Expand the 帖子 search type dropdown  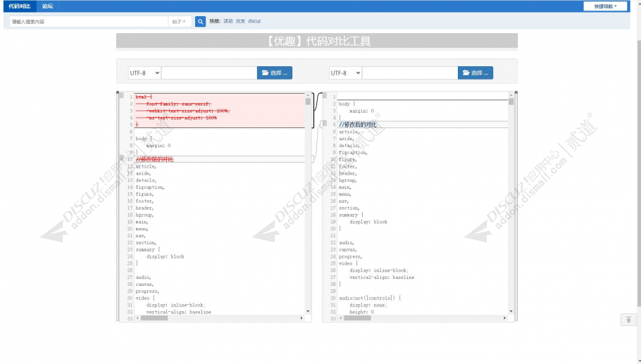coord(179,22)
